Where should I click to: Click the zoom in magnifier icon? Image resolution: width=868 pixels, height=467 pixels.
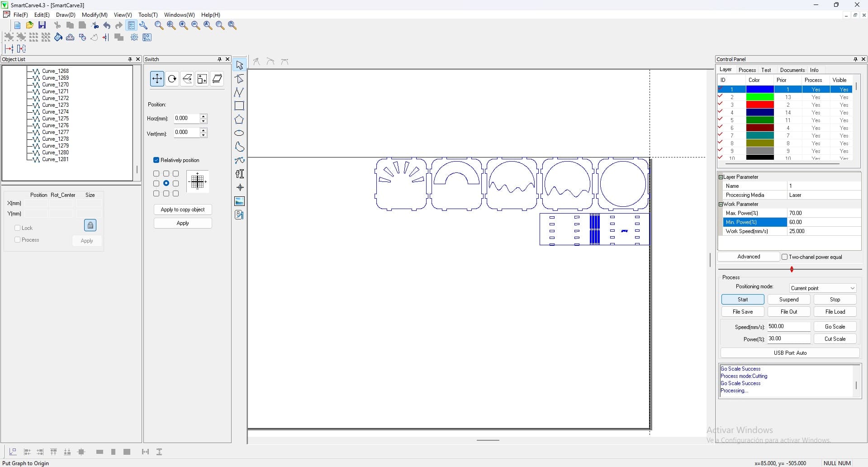(x=183, y=25)
